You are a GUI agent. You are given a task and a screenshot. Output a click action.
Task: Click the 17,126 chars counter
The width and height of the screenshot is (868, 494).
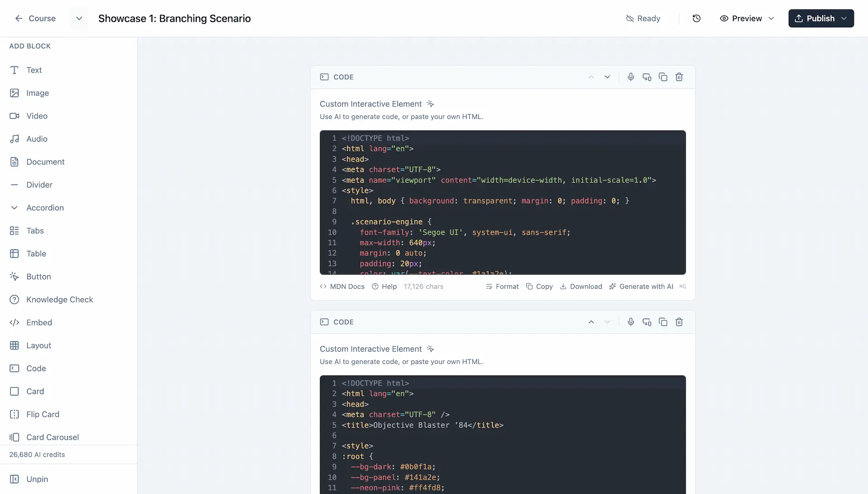(x=423, y=286)
